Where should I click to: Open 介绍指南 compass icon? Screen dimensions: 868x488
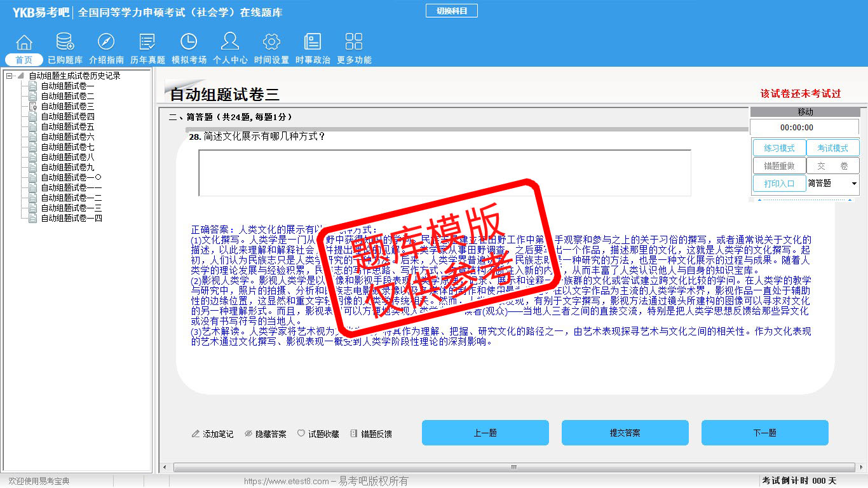(106, 43)
